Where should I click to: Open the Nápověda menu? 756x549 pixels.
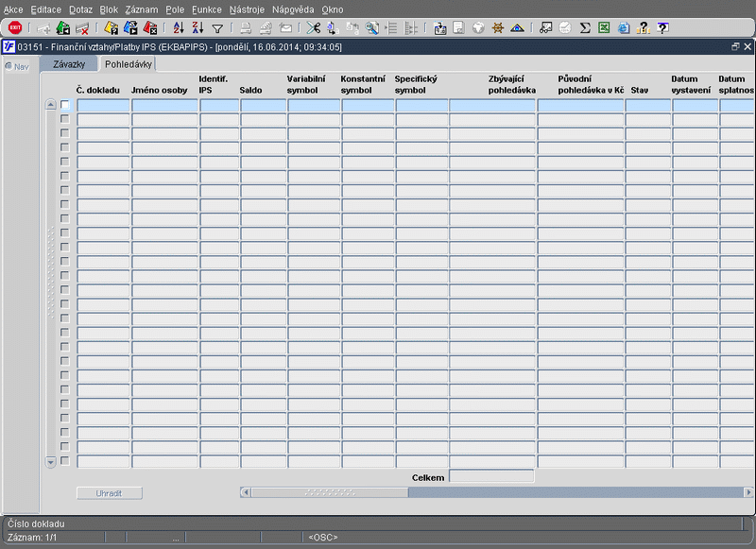293,9
